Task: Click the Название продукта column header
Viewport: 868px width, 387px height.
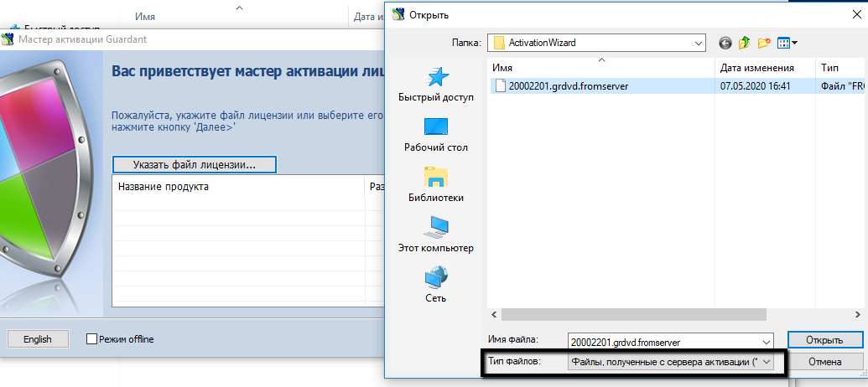Action: (x=238, y=187)
